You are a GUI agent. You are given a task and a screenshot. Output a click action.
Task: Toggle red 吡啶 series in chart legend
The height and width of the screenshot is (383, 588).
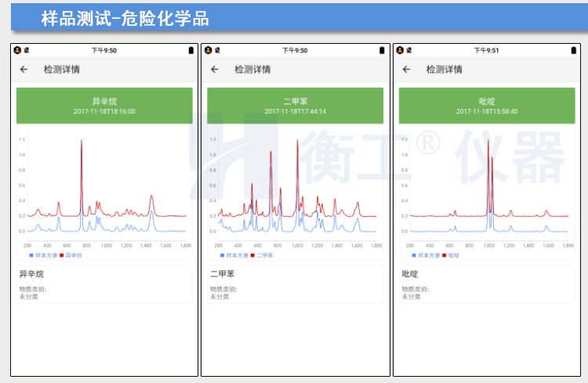point(452,255)
